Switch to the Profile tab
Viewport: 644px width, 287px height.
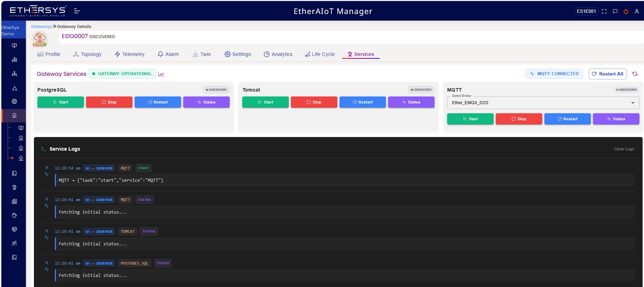49,54
